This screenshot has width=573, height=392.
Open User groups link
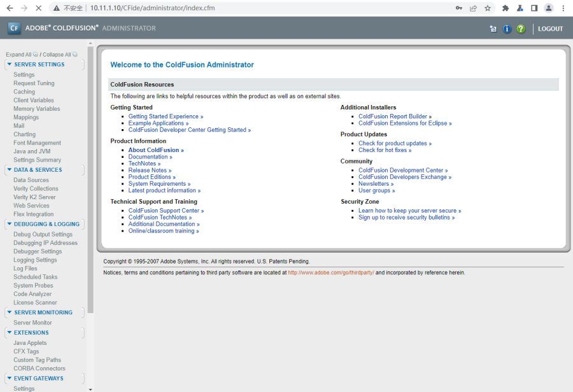coord(376,190)
